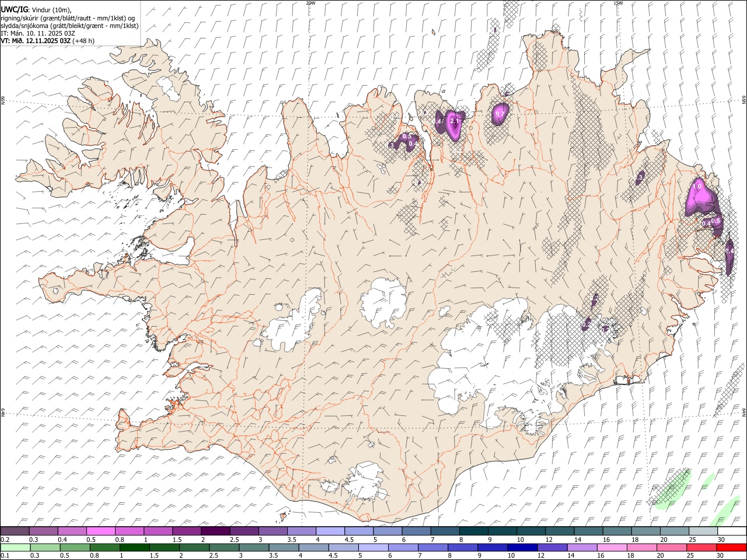Click the deep blue 10 swatch in lower legend
Screen dimensions: 747x560
(x=522, y=547)
